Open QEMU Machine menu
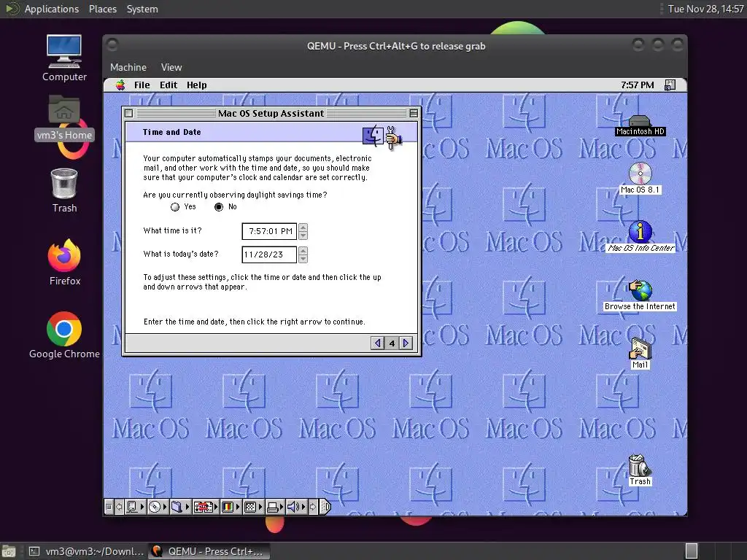 click(x=128, y=67)
